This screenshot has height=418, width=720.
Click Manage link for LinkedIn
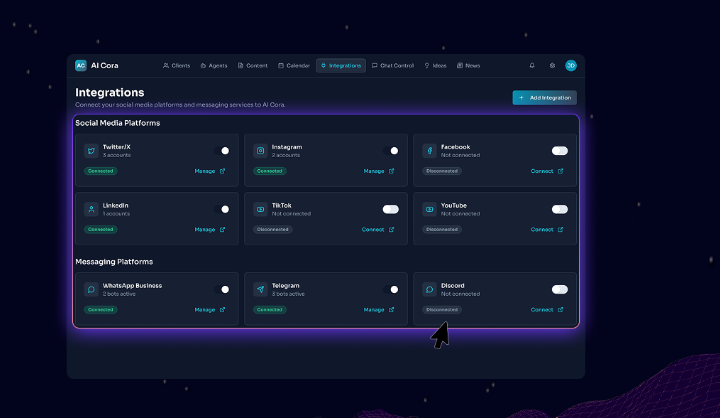click(209, 229)
